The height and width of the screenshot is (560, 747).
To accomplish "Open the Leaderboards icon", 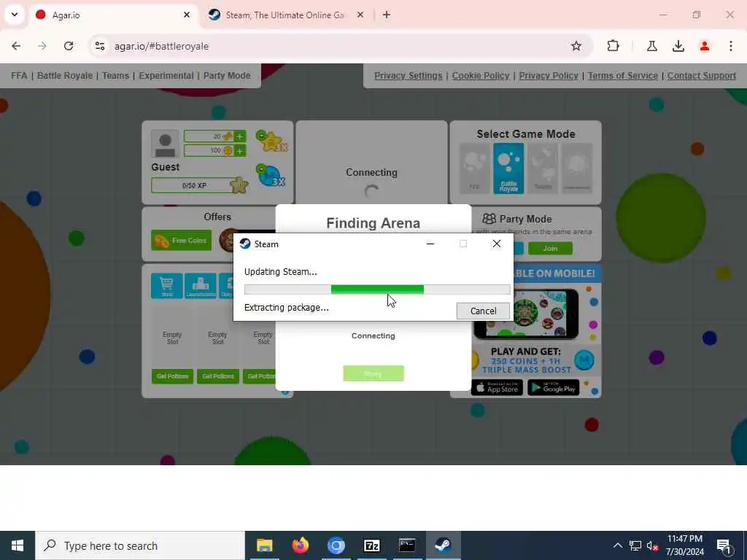I will 201,286.
